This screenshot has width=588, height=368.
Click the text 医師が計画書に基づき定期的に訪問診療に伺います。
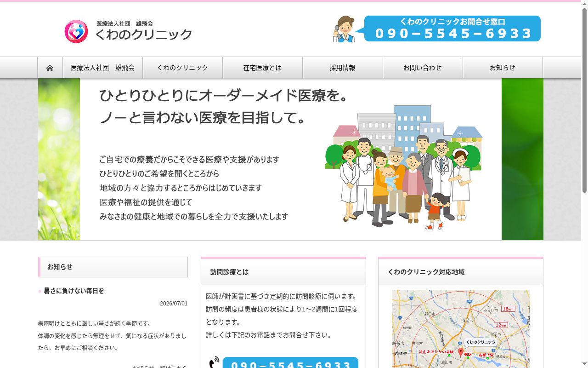pyautogui.click(x=282, y=296)
